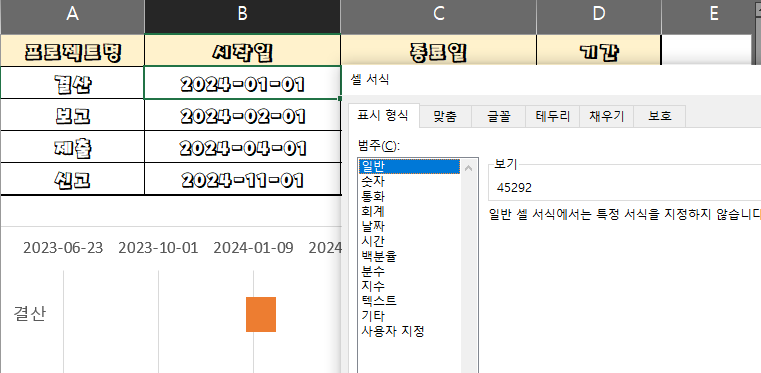
Task: Click chart axis label 2023-06-23
Action: [63, 248]
